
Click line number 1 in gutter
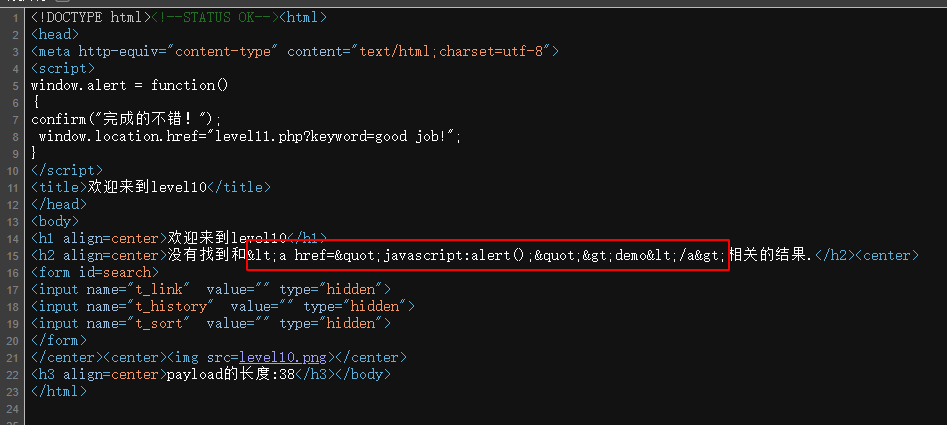coord(18,18)
